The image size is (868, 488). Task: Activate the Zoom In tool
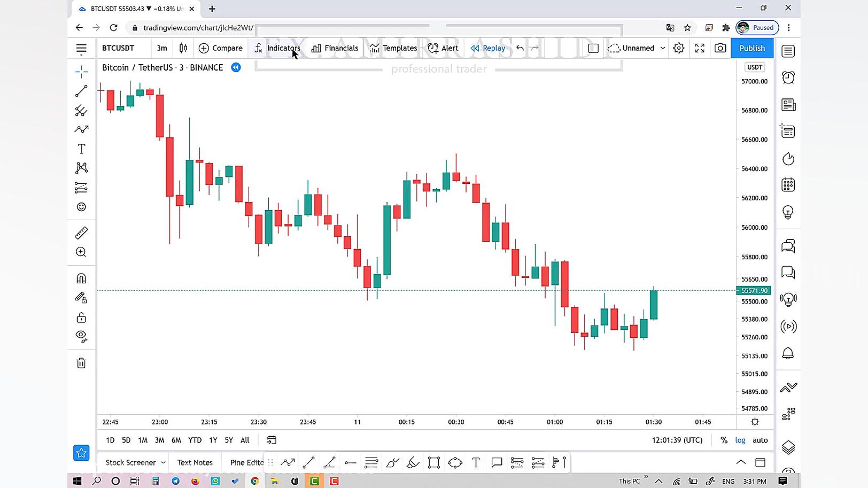pyautogui.click(x=81, y=252)
